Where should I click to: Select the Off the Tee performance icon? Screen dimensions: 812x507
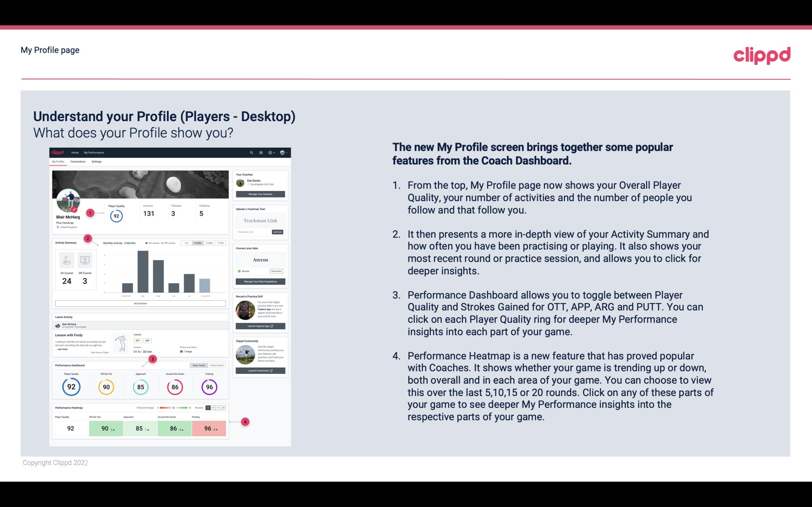tap(106, 387)
